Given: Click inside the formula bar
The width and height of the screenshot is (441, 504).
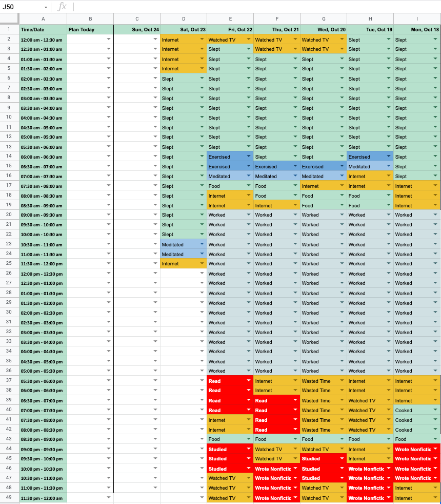Looking at the screenshot, I should [x=205, y=6].
